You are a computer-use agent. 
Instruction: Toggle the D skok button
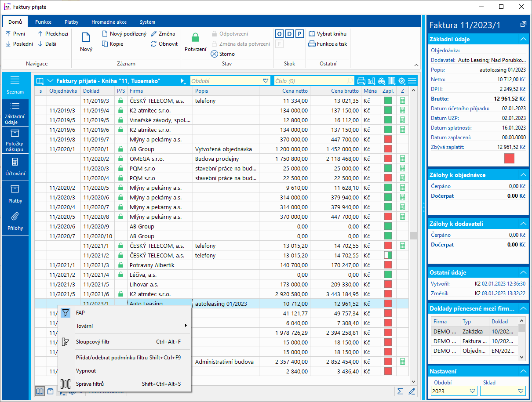pyautogui.click(x=289, y=34)
